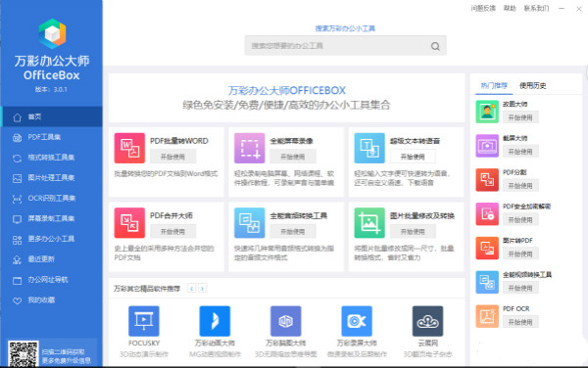The height and width of the screenshot is (368, 588).
Task: Show next recommended software with right arrow
Action: coord(203,289)
